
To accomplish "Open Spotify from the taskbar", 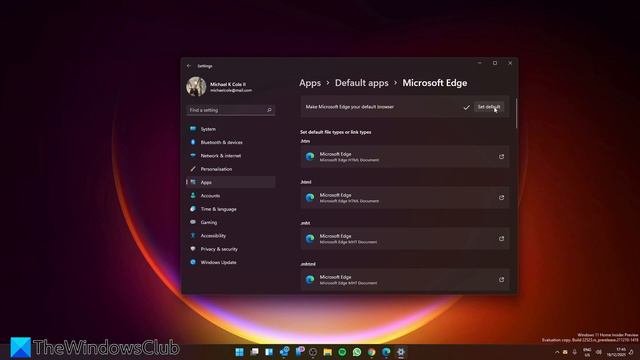I will point(342,352).
